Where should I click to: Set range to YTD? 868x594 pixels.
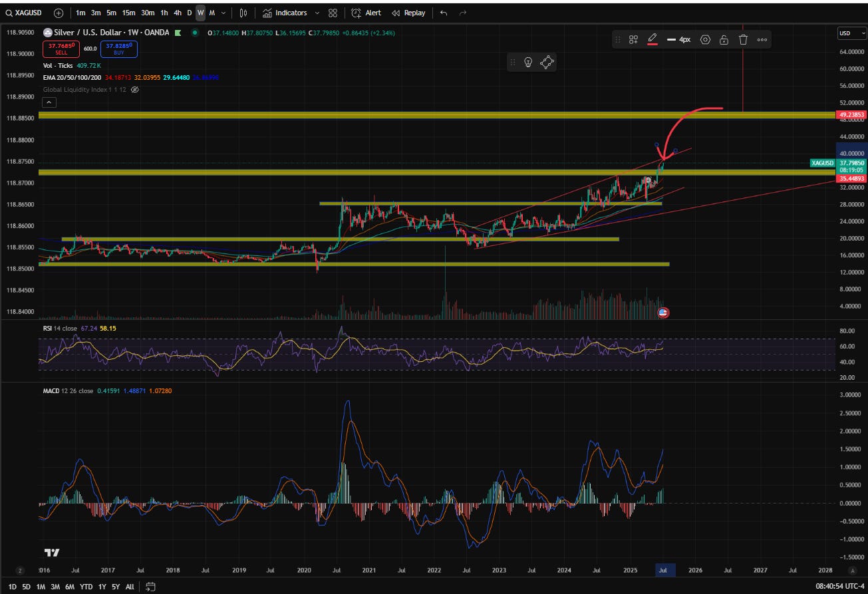point(86,587)
